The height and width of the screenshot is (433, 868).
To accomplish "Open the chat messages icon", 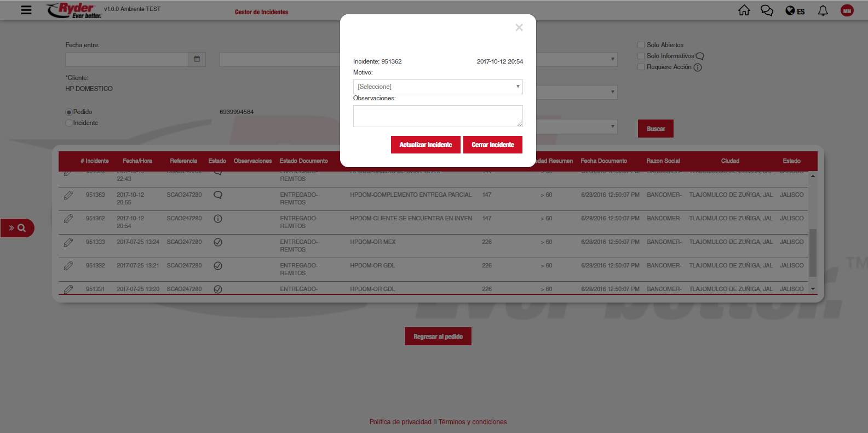I will pos(767,10).
